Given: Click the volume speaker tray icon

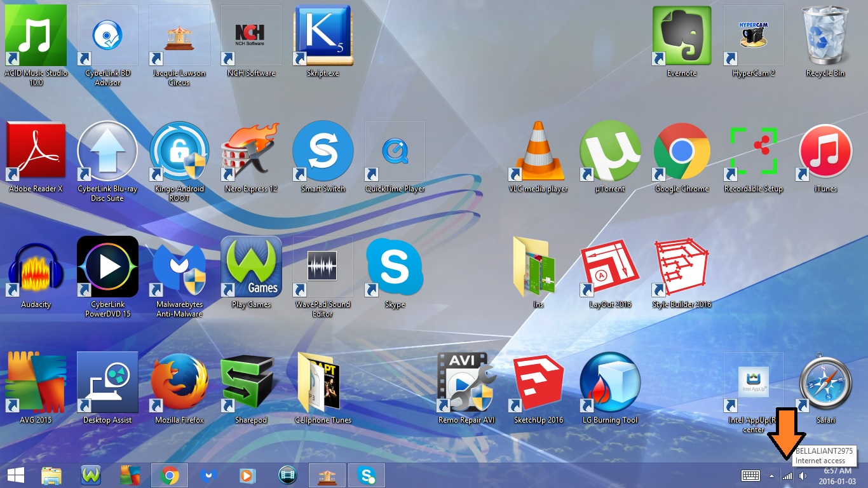Looking at the screenshot, I should 803,475.
